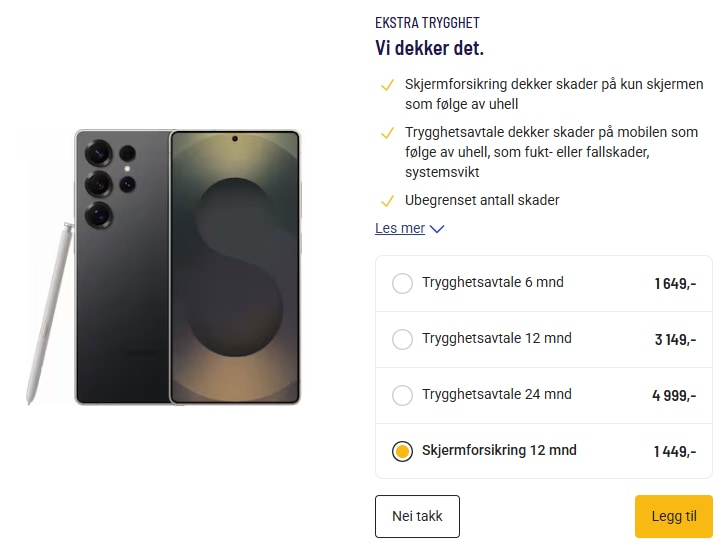Select Skjermforsikring 12 mnd radio button

[x=402, y=451]
